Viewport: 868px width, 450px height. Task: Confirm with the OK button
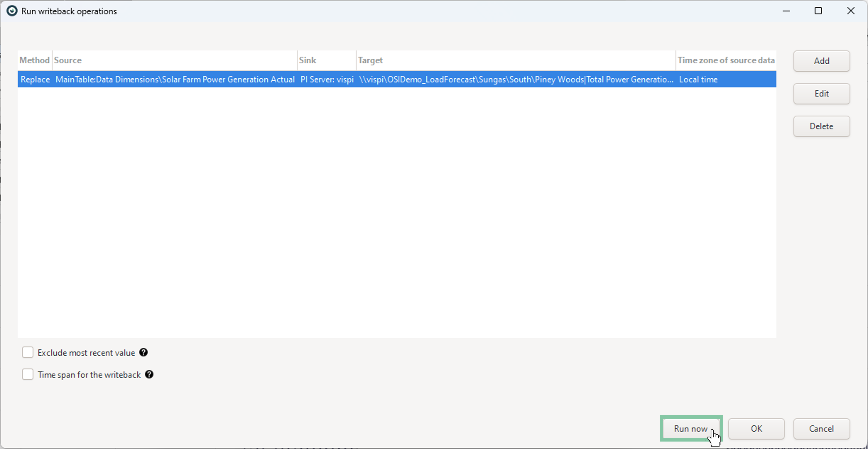756,429
